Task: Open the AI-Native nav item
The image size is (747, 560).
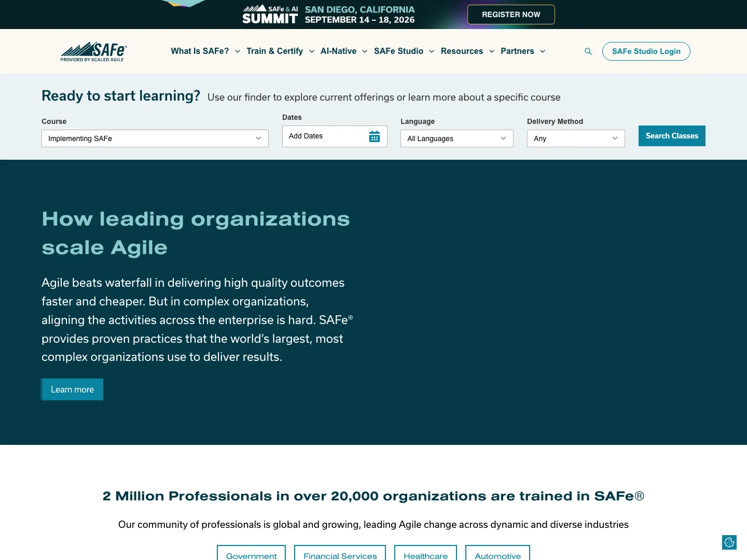Action: pos(338,51)
